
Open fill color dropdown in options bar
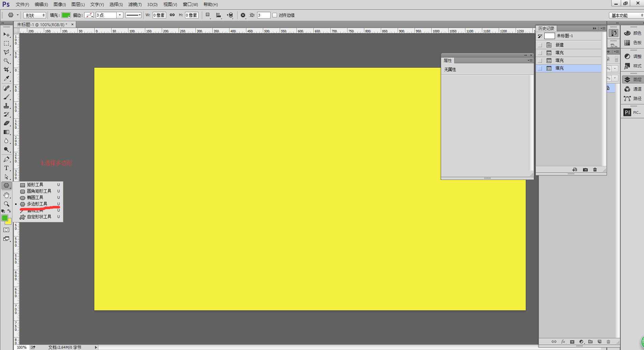point(66,15)
